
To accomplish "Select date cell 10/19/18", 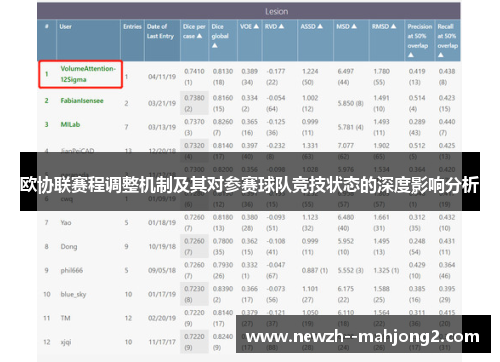I will pos(162,247).
